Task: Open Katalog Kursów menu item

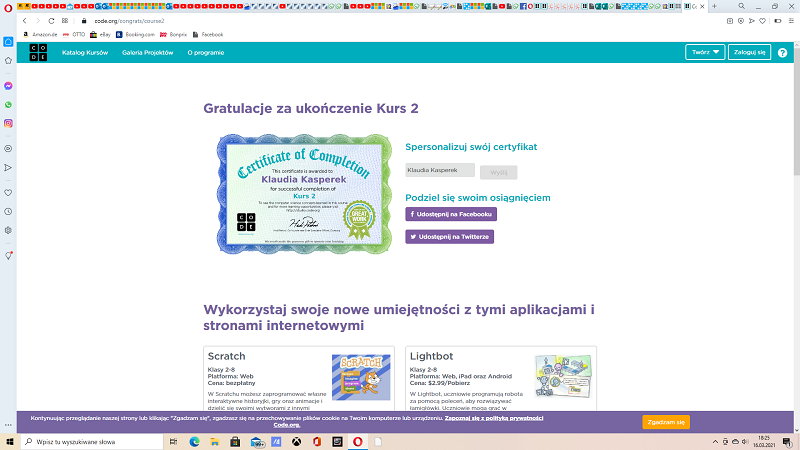Action: (84, 52)
